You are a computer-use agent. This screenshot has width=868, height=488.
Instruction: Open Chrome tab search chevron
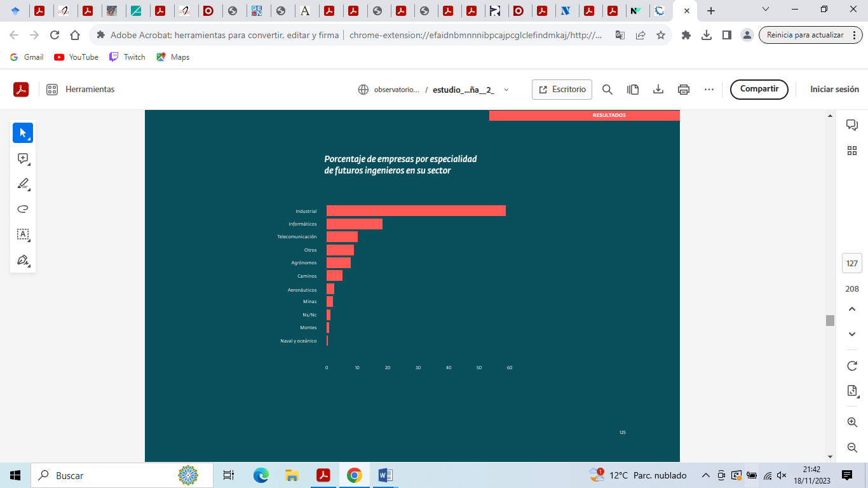click(766, 10)
